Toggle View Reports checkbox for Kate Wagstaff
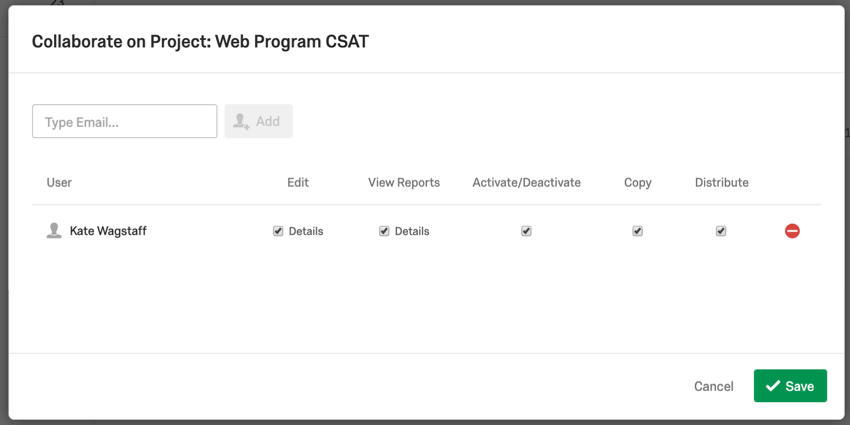The width and height of the screenshot is (850, 425). coord(384,231)
